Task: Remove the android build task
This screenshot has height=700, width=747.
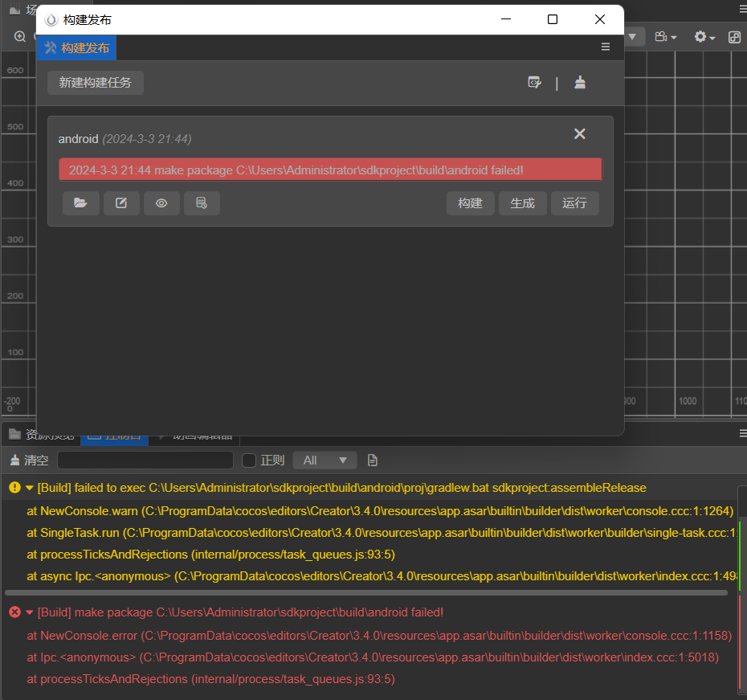Action: coord(579,134)
